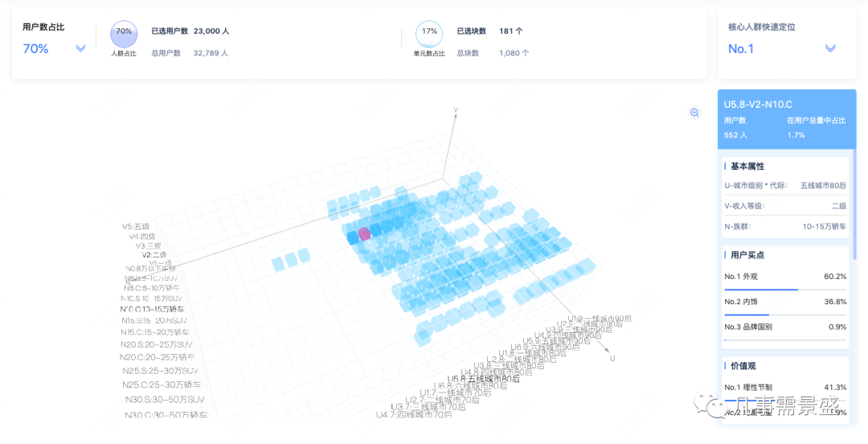The height and width of the screenshot is (444, 868).
Task: Click the 五线城市80后 attribute value
Action: tap(823, 186)
